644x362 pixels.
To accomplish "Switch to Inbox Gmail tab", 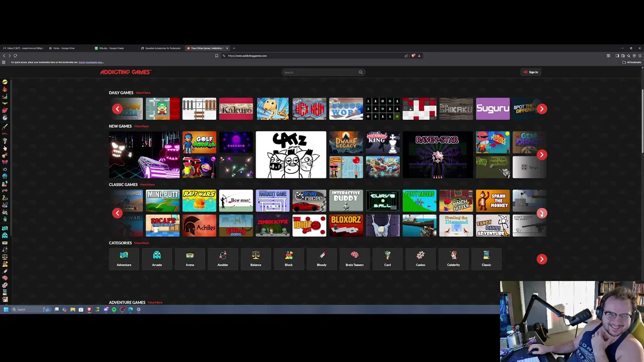I will pos(24,48).
